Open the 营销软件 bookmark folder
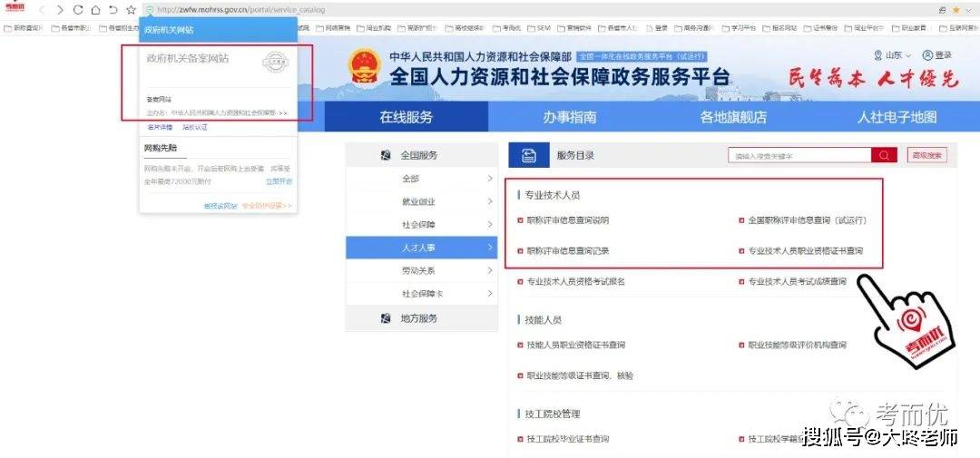Image resolution: width=980 pixels, height=458 pixels. tap(574, 27)
